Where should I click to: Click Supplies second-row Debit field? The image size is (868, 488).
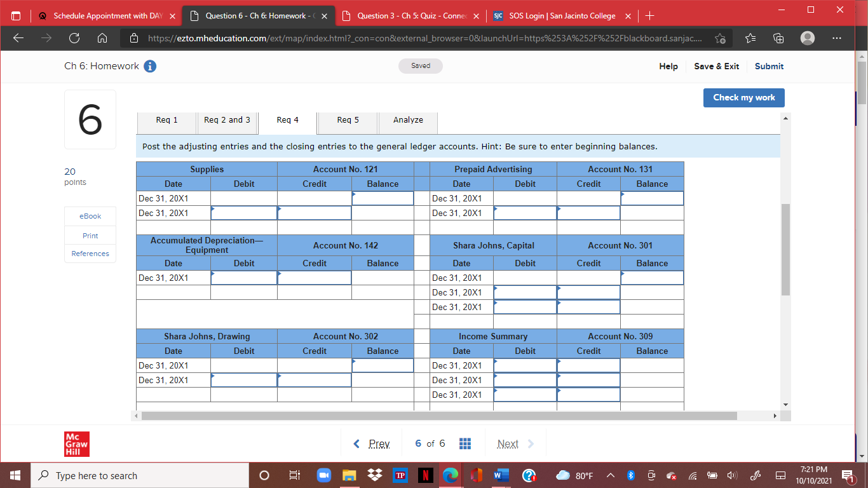(244, 213)
